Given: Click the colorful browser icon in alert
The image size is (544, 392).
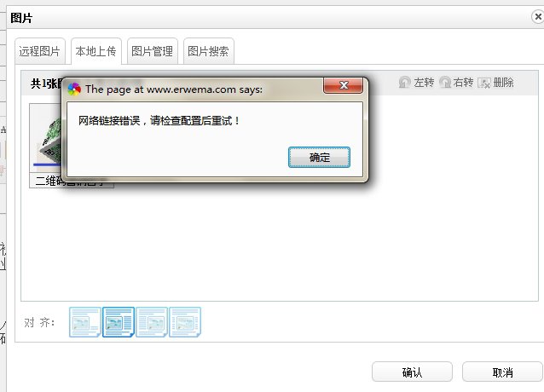Looking at the screenshot, I should [74, 89].
